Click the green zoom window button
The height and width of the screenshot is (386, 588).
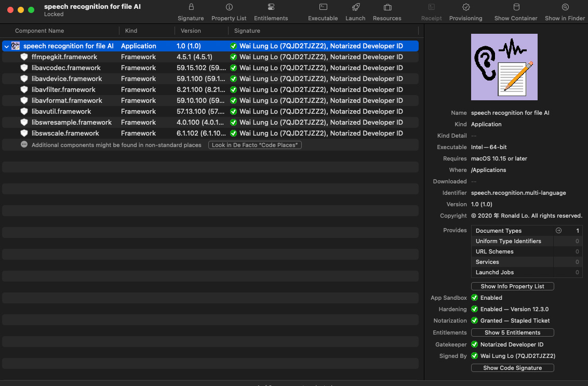(x=31, y=10)
